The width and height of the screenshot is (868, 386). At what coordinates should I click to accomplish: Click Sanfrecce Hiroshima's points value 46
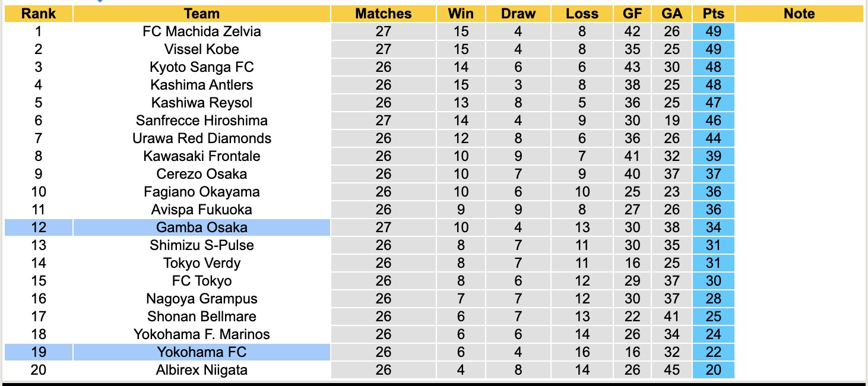[713, 121]
